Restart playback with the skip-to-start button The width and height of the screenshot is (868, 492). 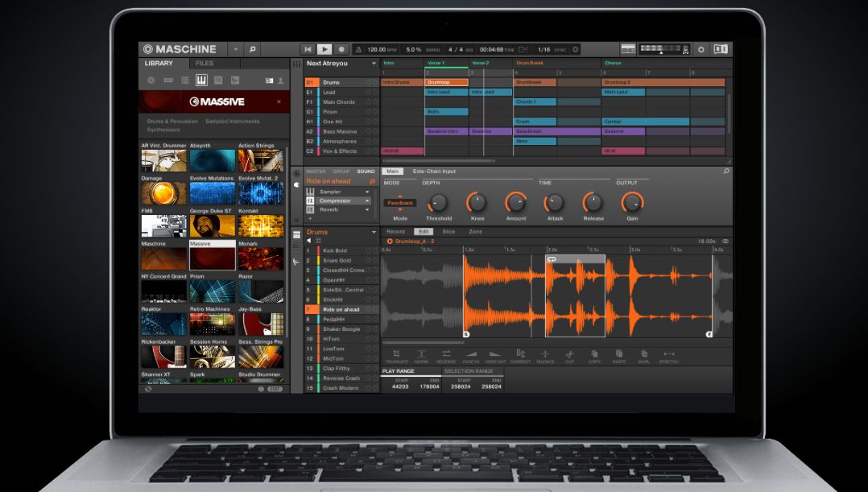(308, 49)
